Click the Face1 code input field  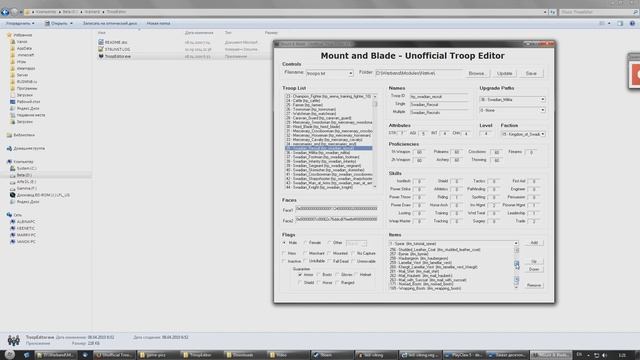point(336,209)
